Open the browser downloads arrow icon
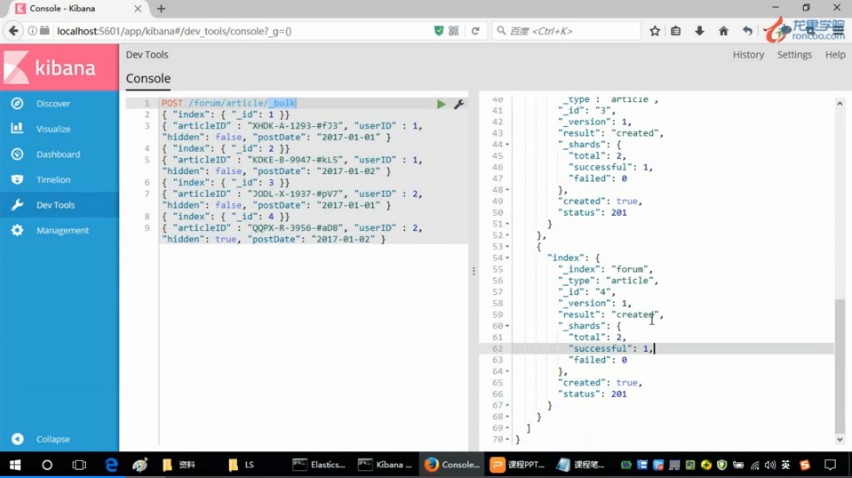This screenshot has width=852, height=478. (x=699, y=31)
